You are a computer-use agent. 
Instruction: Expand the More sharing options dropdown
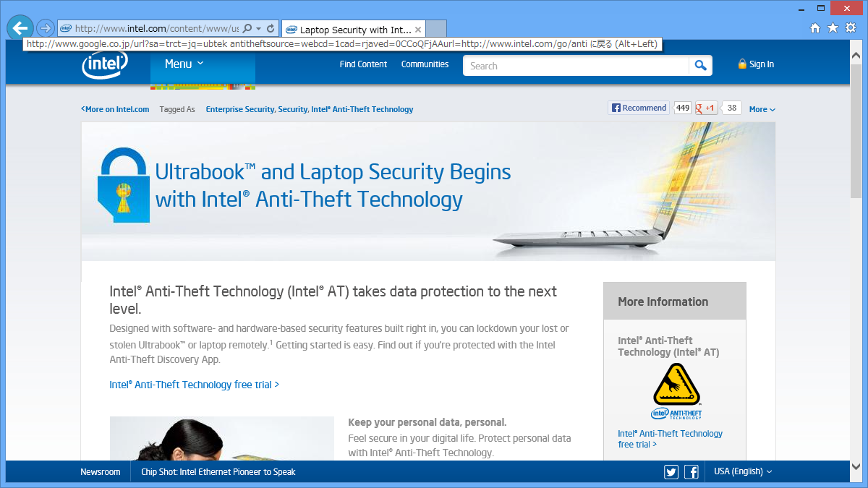pos(762,109)
